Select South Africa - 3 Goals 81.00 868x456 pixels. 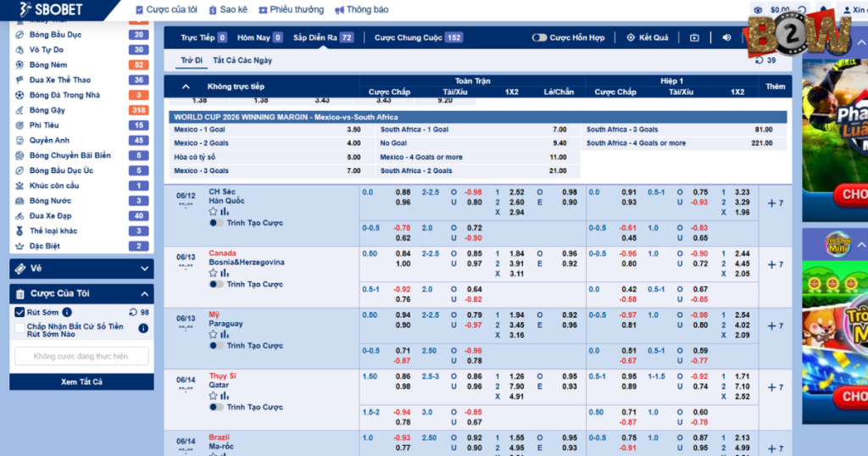(764, 130)
